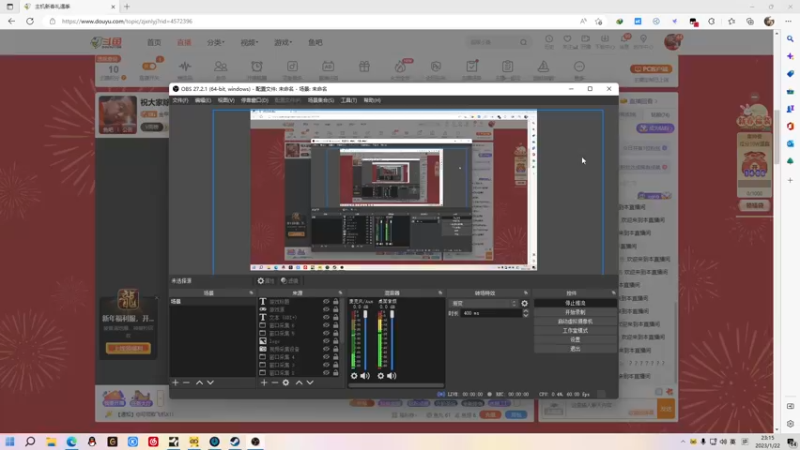Hide the Logo source with its eye icon
Image resolution: width=800 pixels, height=450 pixels.
326,341
